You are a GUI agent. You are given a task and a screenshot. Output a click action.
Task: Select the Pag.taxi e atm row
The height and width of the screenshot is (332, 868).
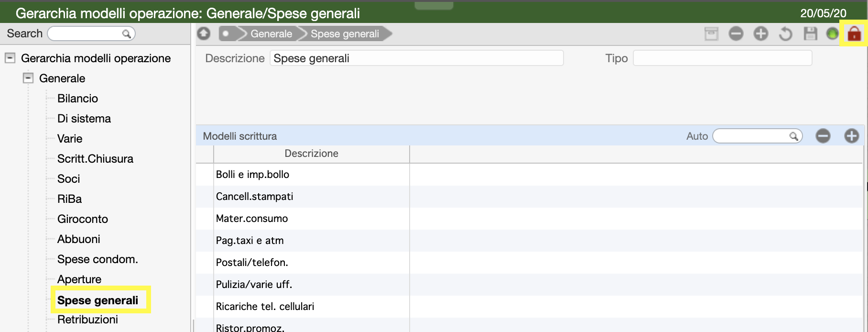tap(529, 241)
